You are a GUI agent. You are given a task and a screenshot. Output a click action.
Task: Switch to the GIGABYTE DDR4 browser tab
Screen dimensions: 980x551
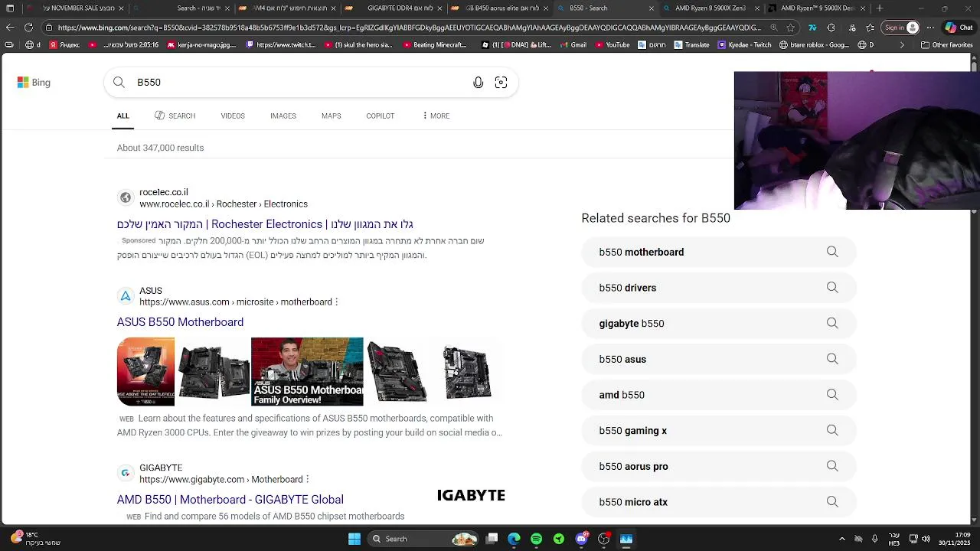394,8
